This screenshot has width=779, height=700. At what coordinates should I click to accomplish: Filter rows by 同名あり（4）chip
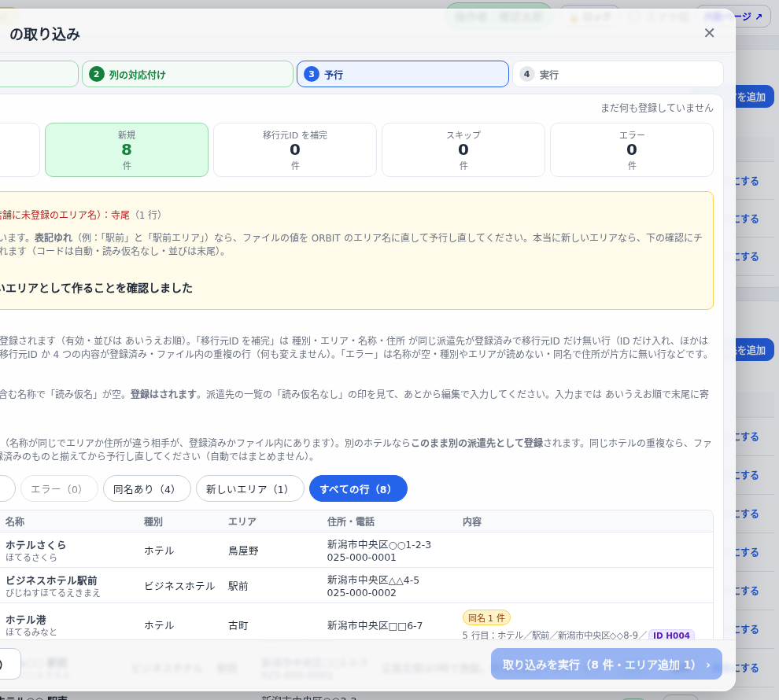(146, 489)
